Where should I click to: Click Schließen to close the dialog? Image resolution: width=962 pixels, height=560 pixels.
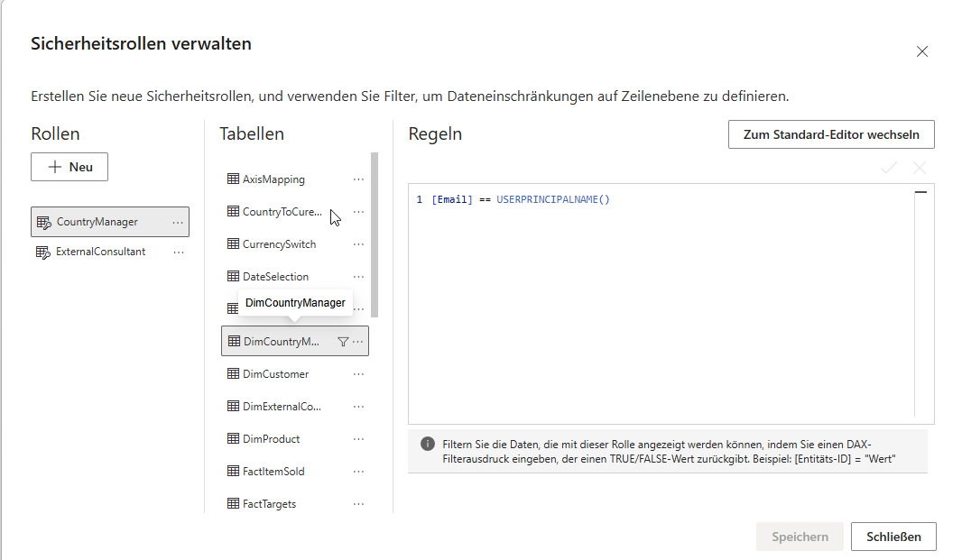pos(893,537)
